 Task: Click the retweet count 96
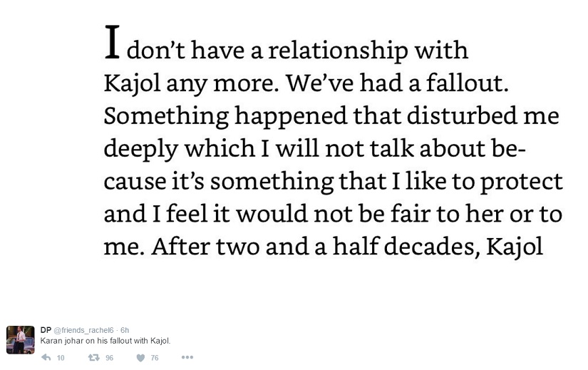coord(109,358)
